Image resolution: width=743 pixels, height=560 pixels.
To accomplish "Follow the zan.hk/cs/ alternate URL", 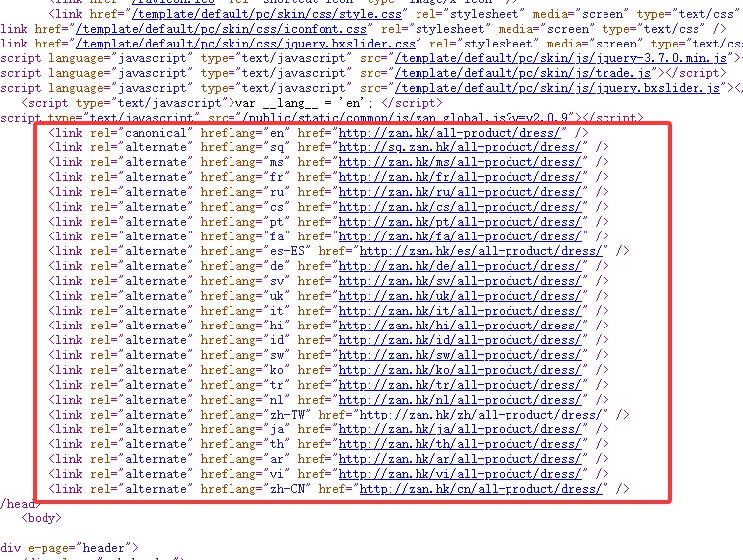I will [460, 207].
